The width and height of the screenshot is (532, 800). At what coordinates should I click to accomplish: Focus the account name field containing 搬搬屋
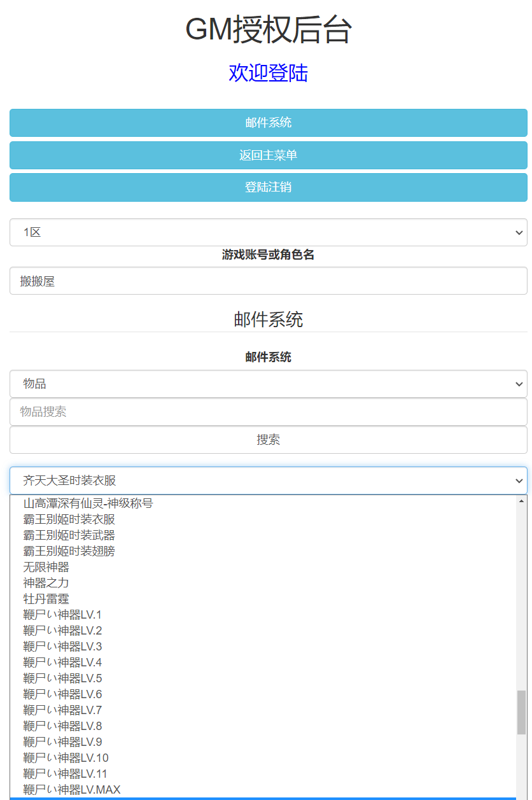click(268, 281)
